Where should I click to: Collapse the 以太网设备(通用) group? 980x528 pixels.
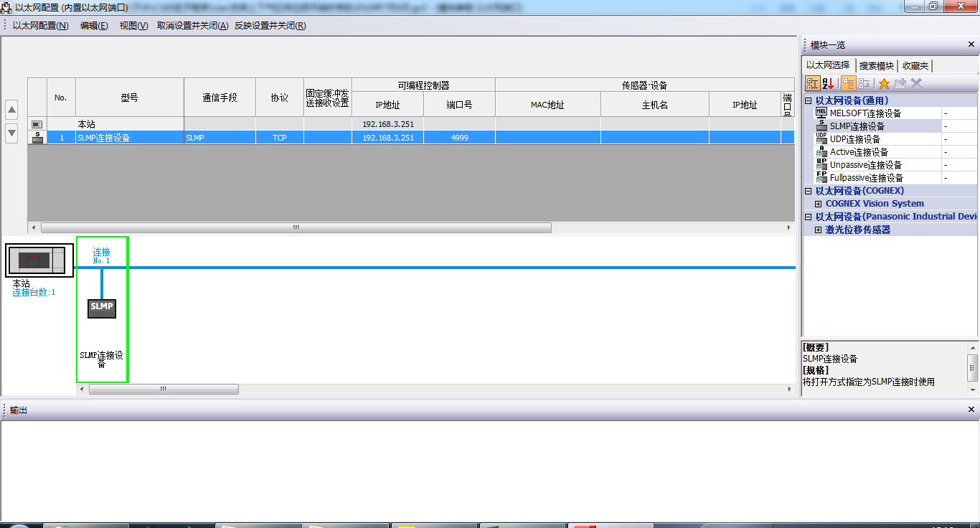pos(809,101)
